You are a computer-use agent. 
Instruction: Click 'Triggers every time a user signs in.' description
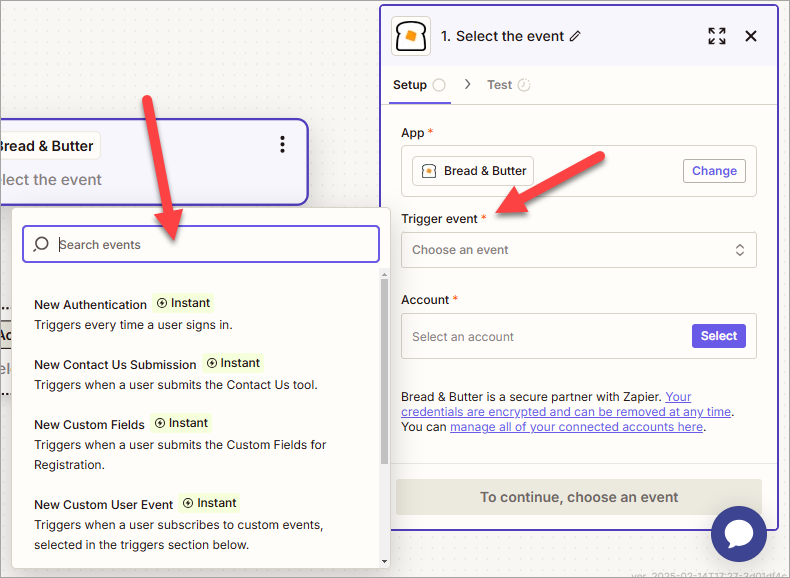[133, 325]
